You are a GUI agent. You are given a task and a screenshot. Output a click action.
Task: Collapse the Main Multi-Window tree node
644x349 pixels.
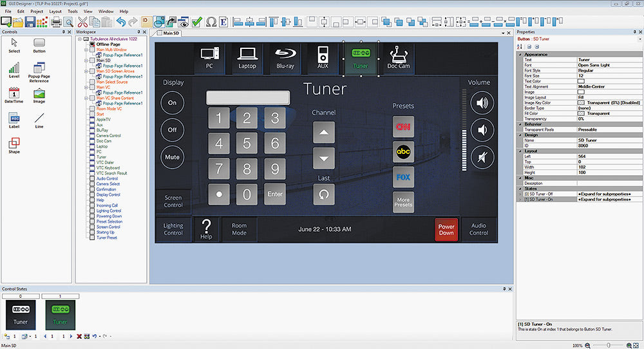tap(86, 50)
